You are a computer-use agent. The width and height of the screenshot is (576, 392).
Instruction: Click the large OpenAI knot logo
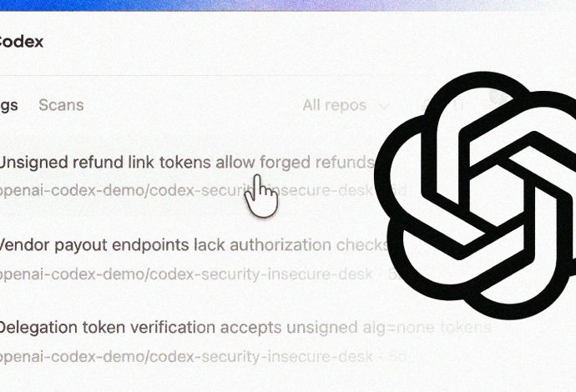[x=475, y=194]
